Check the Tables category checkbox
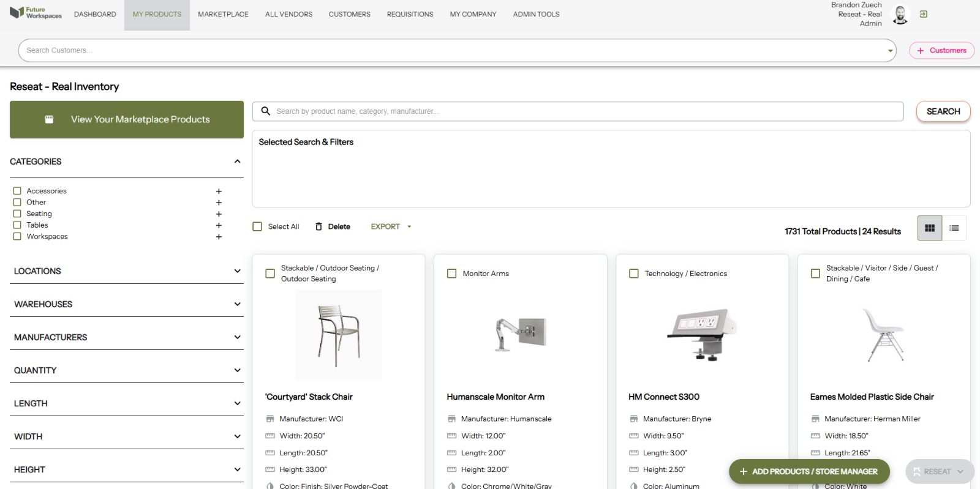980x489 pixels. pos(17,225)
